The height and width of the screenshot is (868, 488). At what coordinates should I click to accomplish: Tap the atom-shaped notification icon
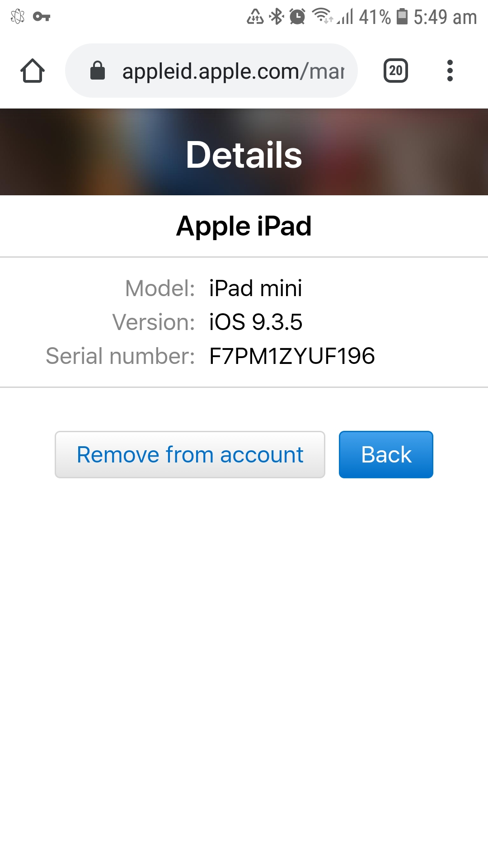click(x=18, y=17)
